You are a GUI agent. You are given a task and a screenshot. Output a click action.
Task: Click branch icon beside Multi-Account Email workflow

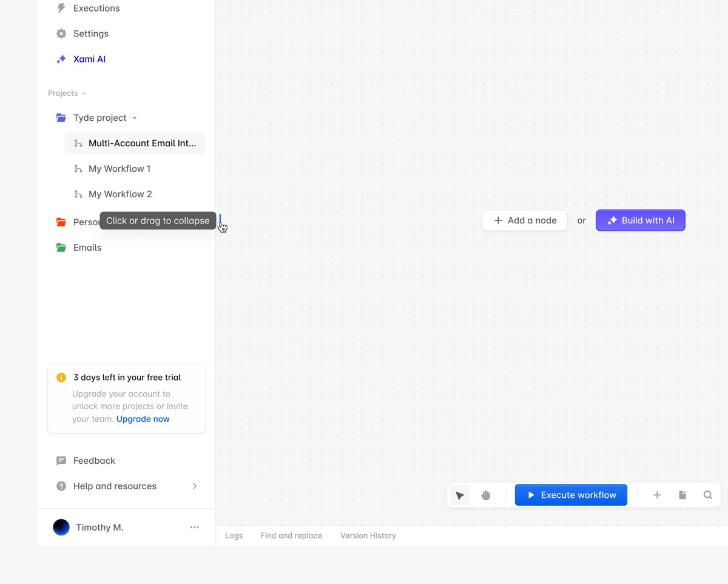tap(78, 143)
